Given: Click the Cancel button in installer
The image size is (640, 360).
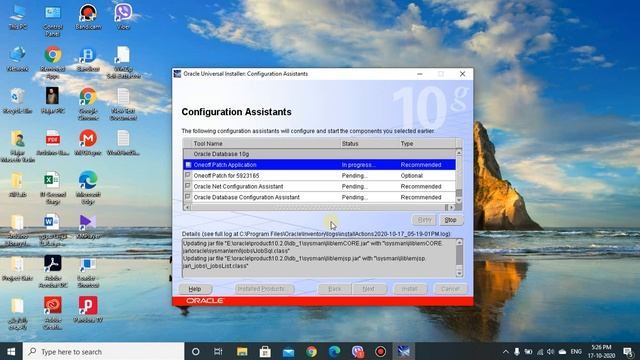Looking at the screenshot, I should 450,289.
